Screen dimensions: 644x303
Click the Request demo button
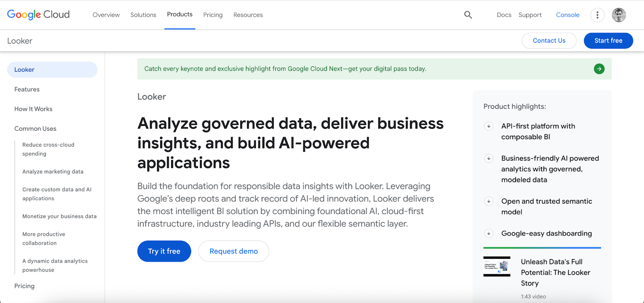[233, 251]
